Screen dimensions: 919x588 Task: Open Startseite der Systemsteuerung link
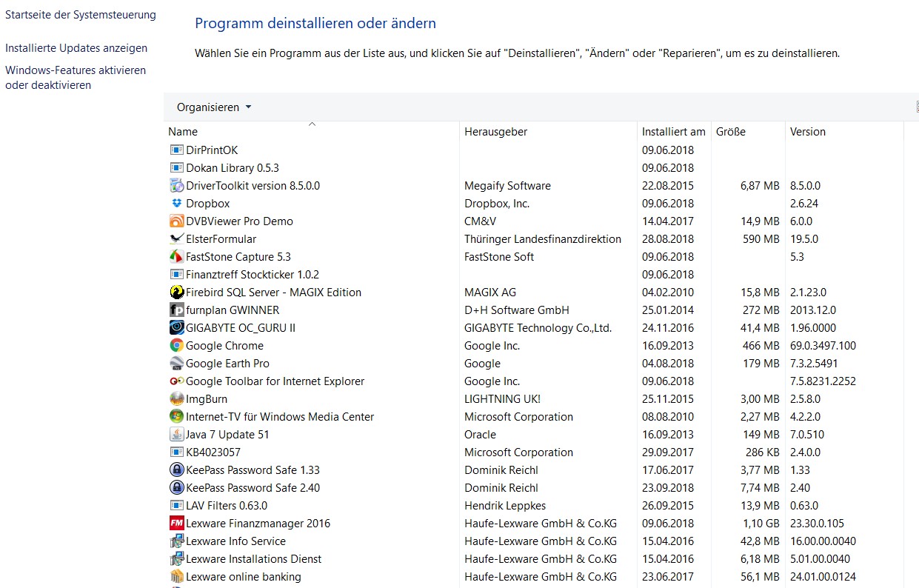click(x=81, y=15)
